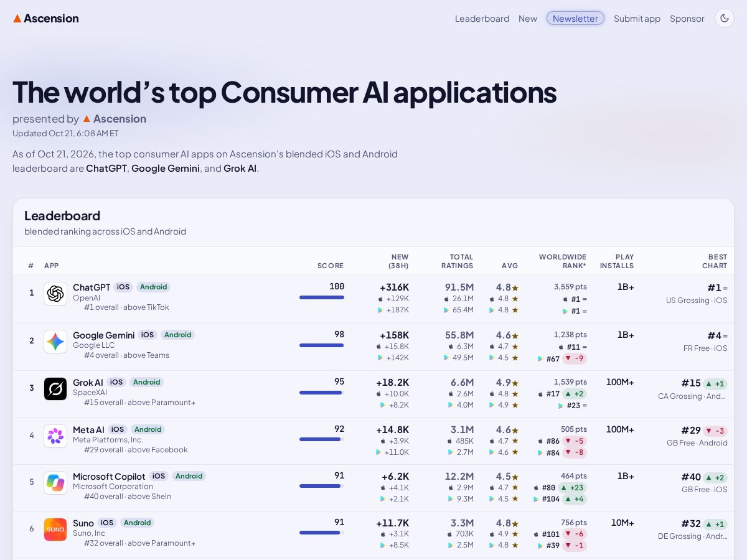Click Google Gemini score bar showing 98
This screenshot has width=747, height=560.
[x=322, y=345]
